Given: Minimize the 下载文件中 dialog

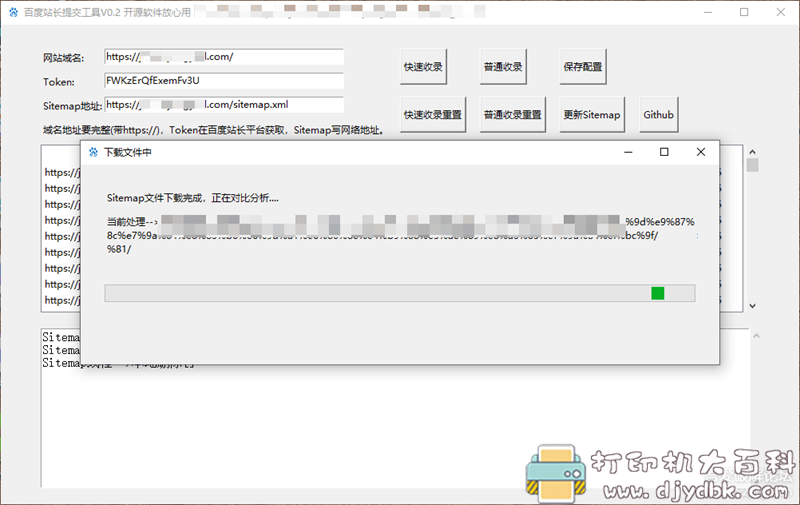Looking at the screenshot, I should pyautogui.click(x=628, y=152).
